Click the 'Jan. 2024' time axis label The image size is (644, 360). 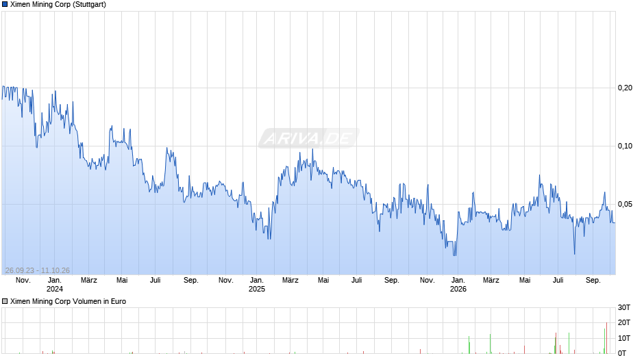pyautogui.click(x=55, y=285)
